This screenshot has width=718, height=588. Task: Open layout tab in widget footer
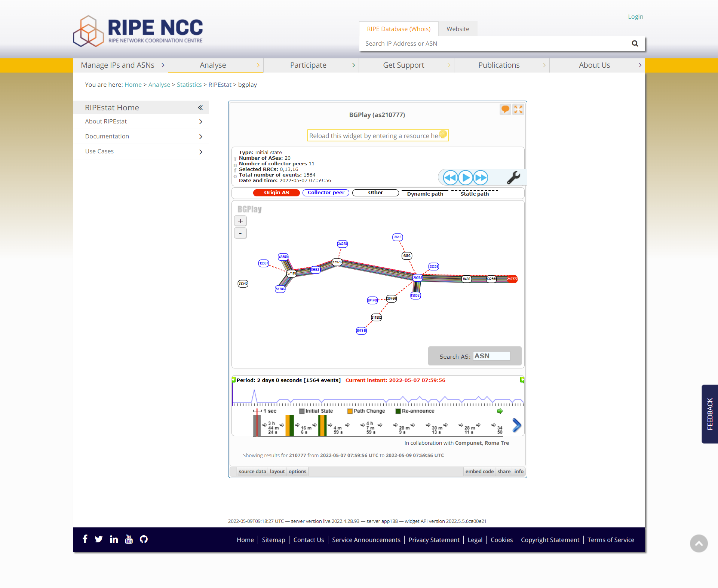point(277,471)
